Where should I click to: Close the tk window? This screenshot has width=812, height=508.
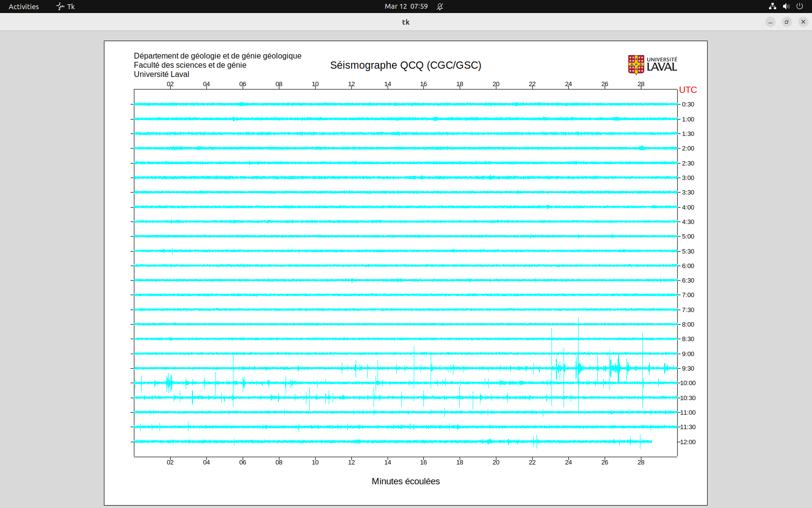(x=803, y=22)
